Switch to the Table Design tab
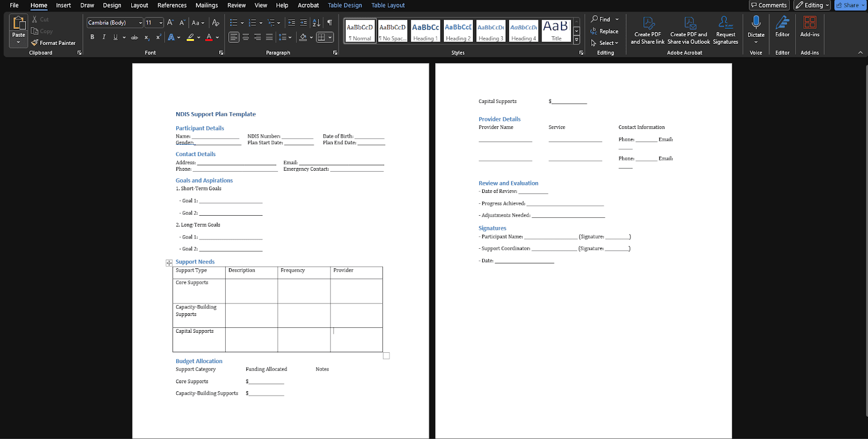Screen dimensions: 868x439 [344, 5]
